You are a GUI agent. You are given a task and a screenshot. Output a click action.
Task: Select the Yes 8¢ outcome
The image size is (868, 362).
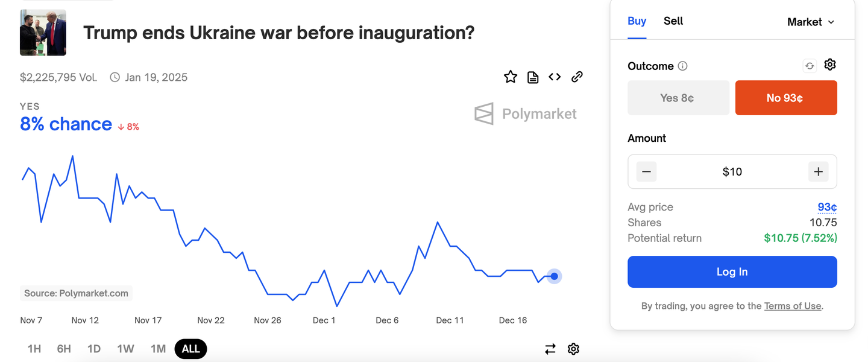pyautogui.click(x=678, y=98)
